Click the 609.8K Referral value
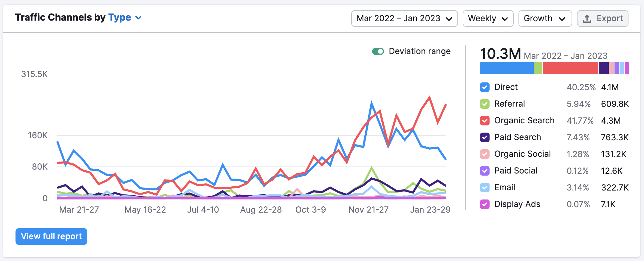The image size is (644, 261). 615,104
